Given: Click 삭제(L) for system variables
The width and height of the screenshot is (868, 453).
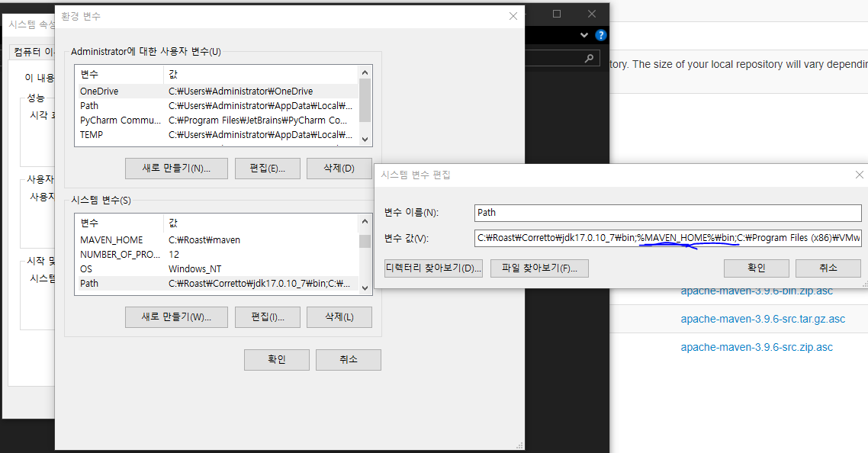Looking at the screenshot, I should (x=339, y=317).
